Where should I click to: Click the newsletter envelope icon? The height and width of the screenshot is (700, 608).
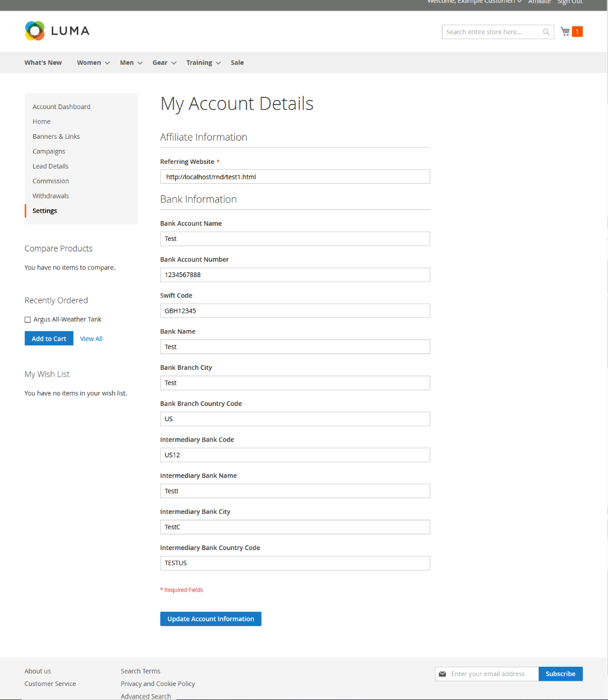(x=442, y=674)
